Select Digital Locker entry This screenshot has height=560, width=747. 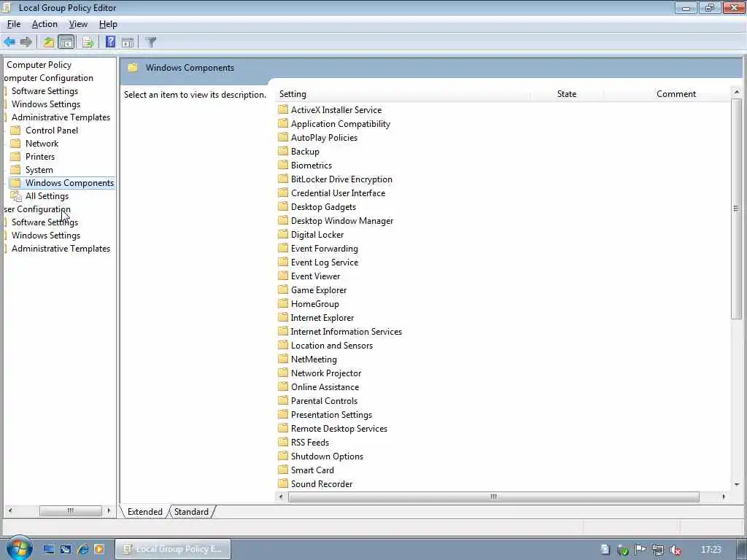pyautogui.click(x=317, y=234)
